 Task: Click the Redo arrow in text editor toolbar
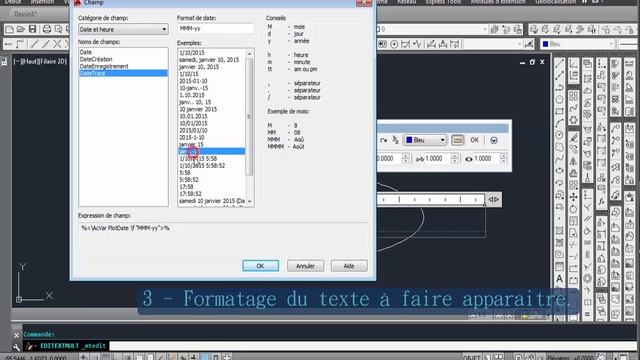click(x=383, y=140)
